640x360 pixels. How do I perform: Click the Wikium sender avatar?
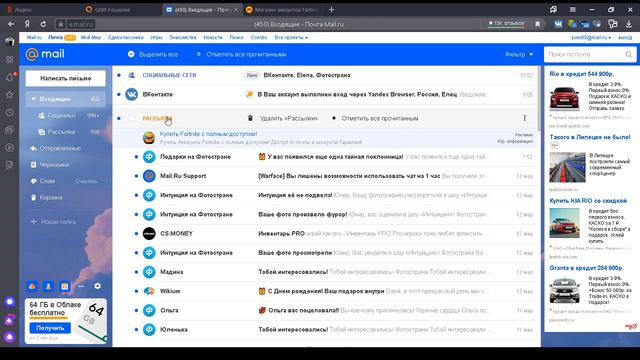(x=149, y=291)
